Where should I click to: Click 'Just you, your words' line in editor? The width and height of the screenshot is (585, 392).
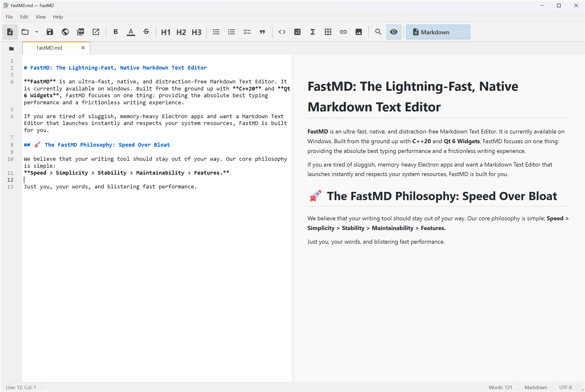click(x=110, y=187)
